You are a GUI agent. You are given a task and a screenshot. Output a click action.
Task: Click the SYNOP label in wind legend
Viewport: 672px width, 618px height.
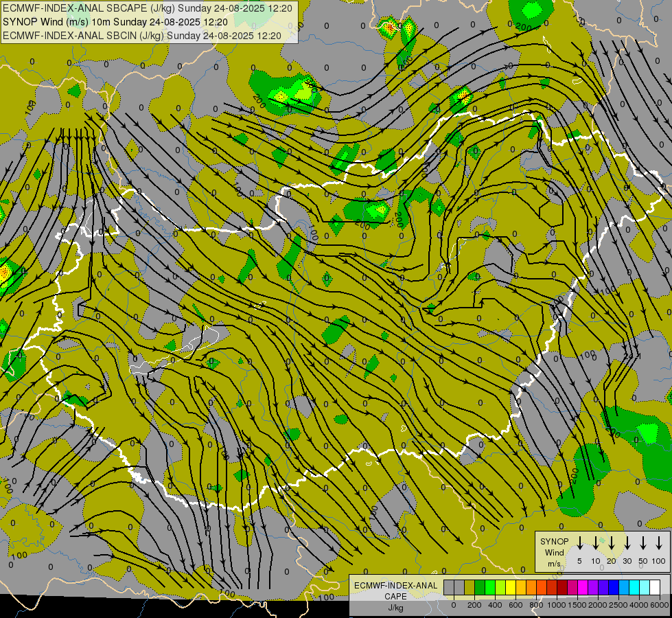[554, 542]
